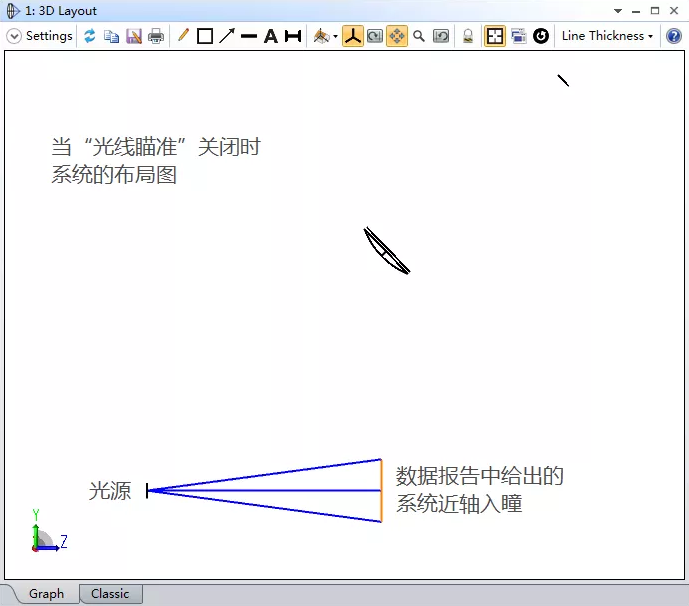Click the blue ray fan
Image resolution: width=689 pixels, height=606 pixels.
coord(265,491)
